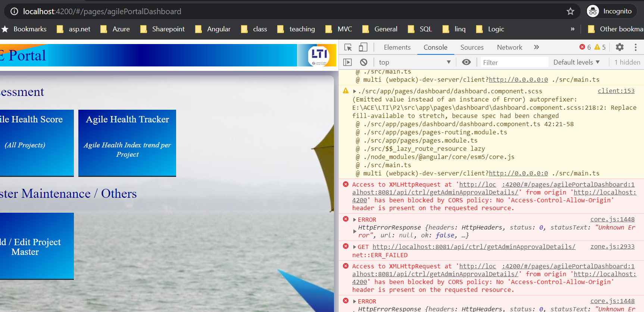Open the linq bookmarks folder
This screenshot has height=312, width=644.
click(x=454, y=29)
